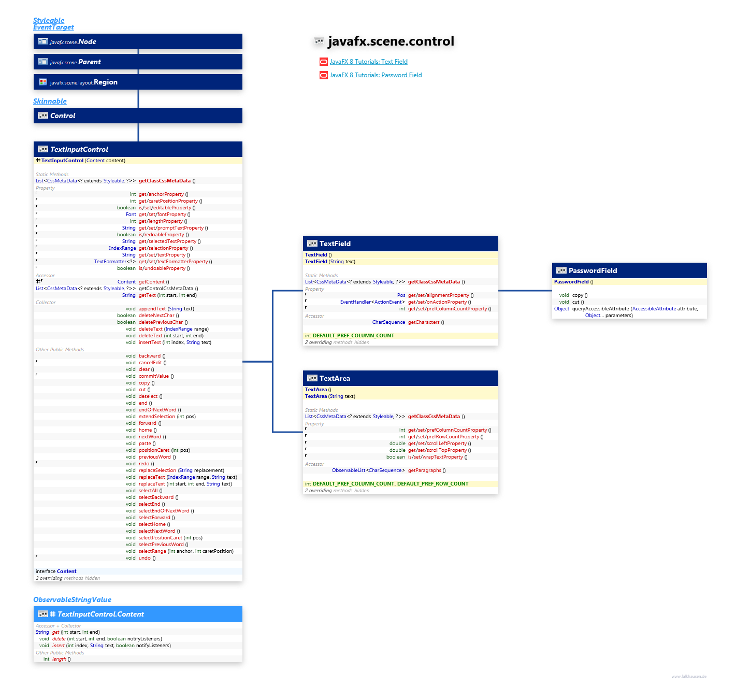Viewport: 736px width, 700px height.
Task: Follow the Styleable interface link
Action: (49, 20)
